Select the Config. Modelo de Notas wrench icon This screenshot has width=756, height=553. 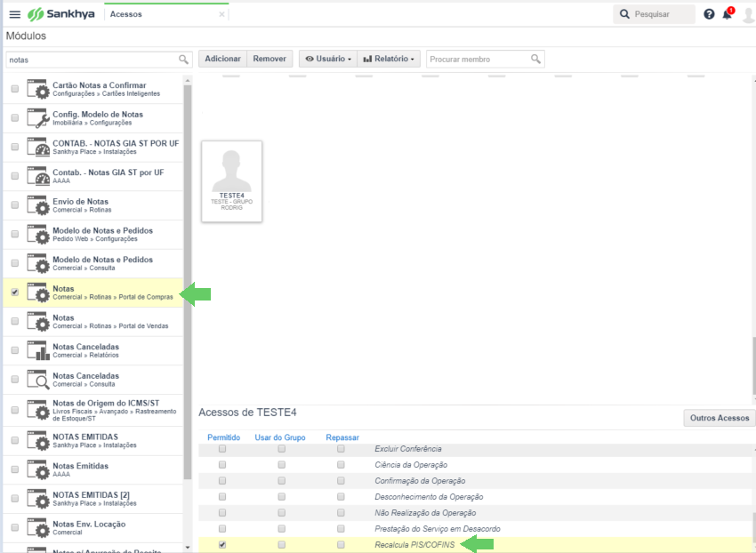[x=38, y=118]
